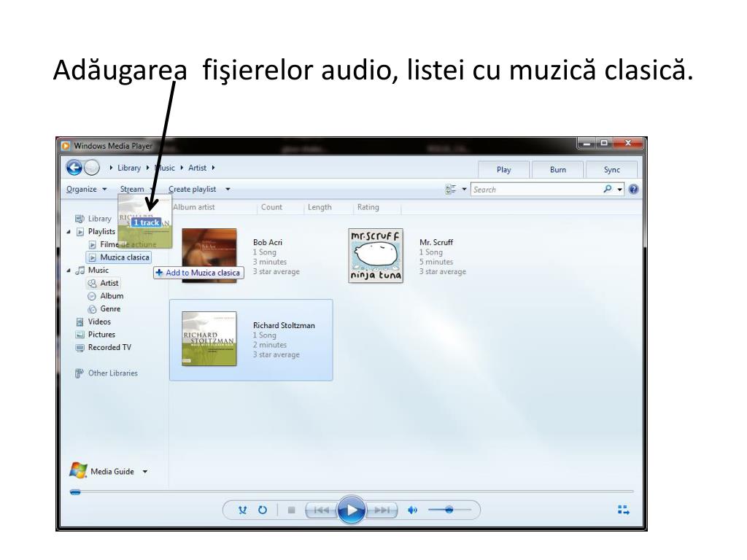Mute the volume speaker icon
This screenshot has width=747, height=560.
coord(413,510)
